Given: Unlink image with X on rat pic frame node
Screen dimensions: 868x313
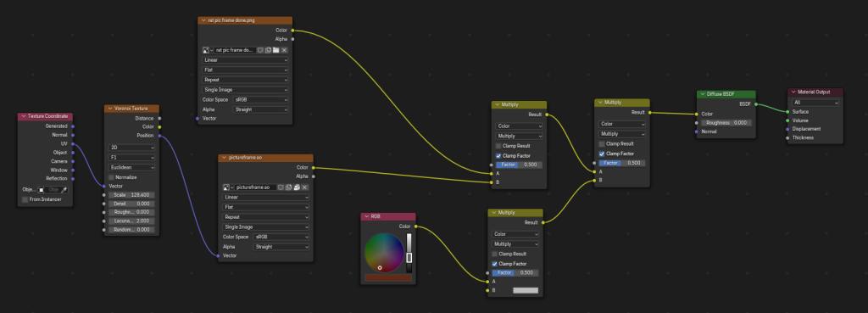Looking at the screenshot, I should coord(284,50).
